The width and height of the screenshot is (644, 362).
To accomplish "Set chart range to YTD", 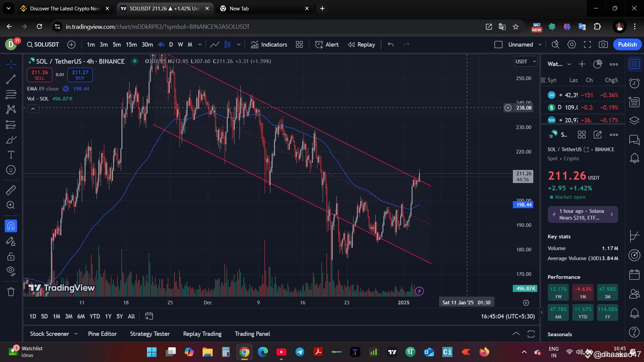I will pos(95,316).
